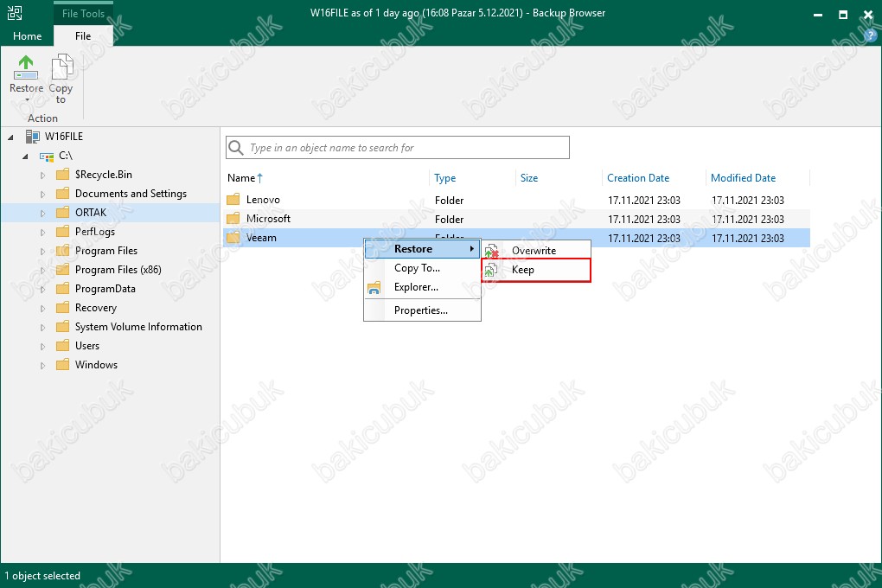The image size is (882, 588).
Task: Click the Microsoft folder icon in list
Action: click(x=233, y=219)
